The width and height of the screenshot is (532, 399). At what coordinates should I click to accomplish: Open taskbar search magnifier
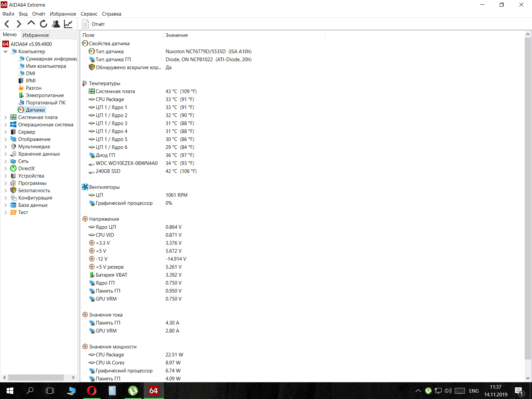30,391
